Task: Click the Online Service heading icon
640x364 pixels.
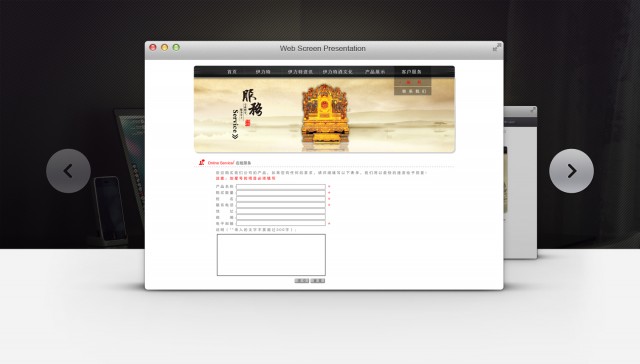Action: point(202,162)
